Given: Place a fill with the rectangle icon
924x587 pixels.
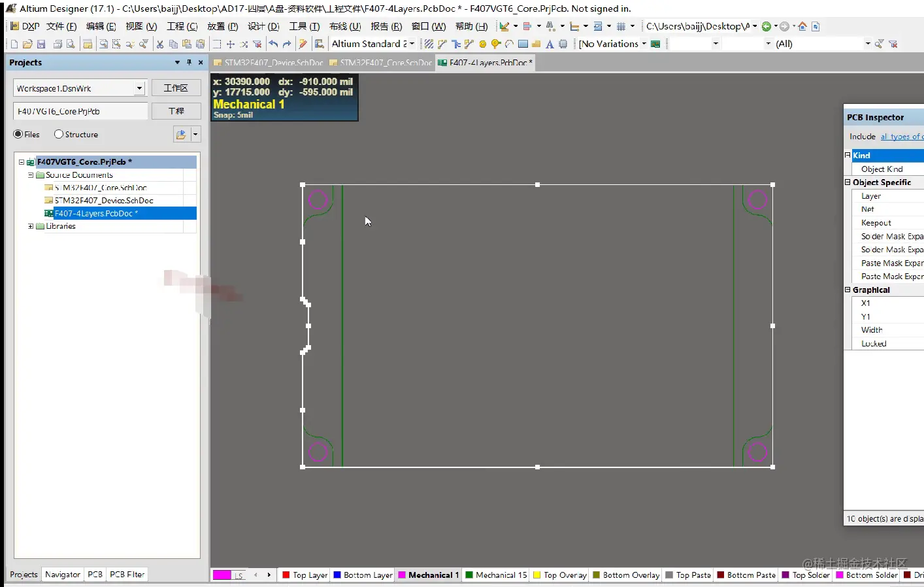Looking at the screenshot, I should 523,44.
